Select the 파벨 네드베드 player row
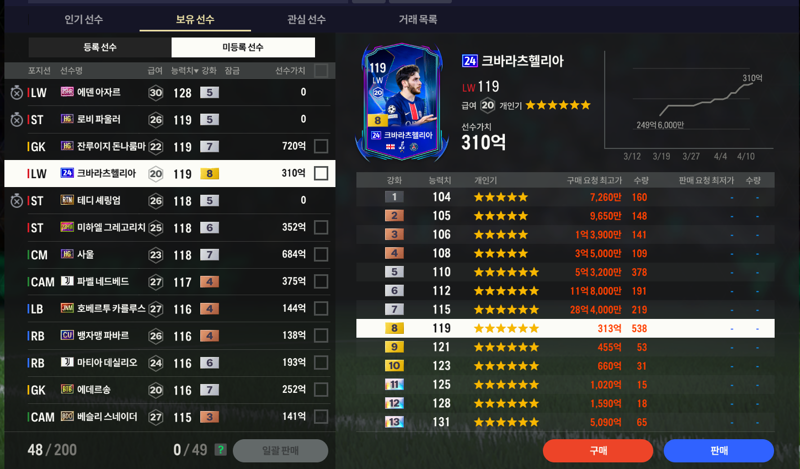Viewport: 800px width, 469px height. click(169, 282)
